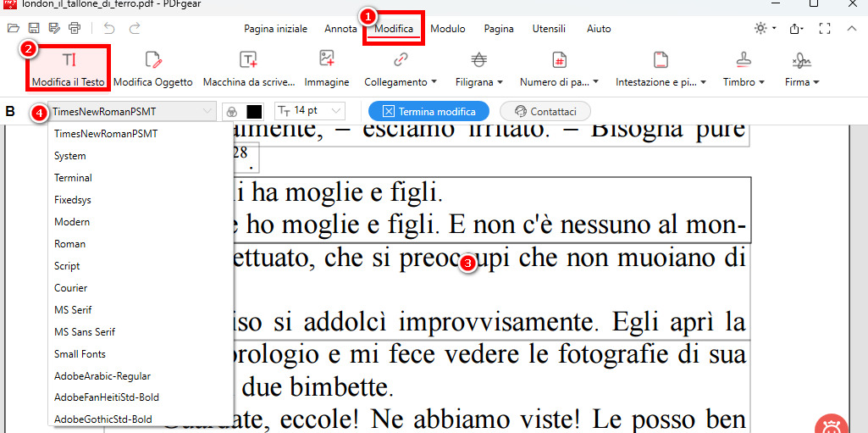Switch to the Modifica tab
Viewport: 868px width, 433px height.
point(394,29)
